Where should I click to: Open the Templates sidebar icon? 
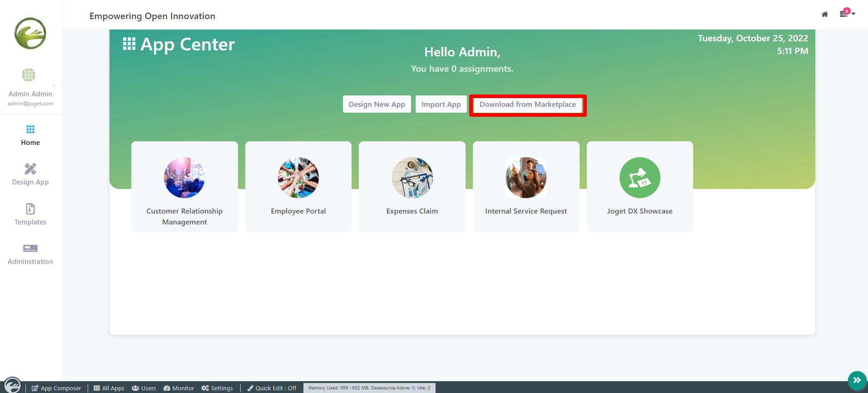pos(30,209)
